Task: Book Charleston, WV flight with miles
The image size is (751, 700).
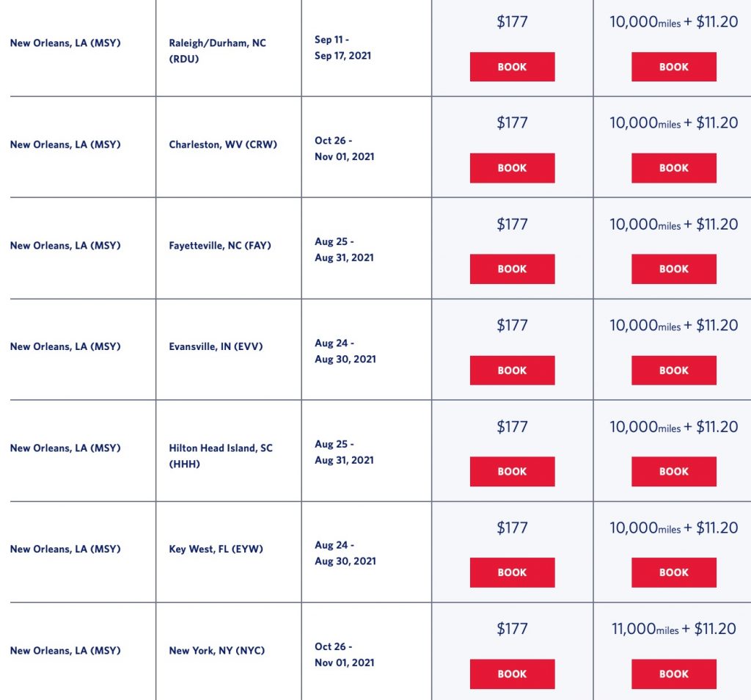Action: click(673, 168)
